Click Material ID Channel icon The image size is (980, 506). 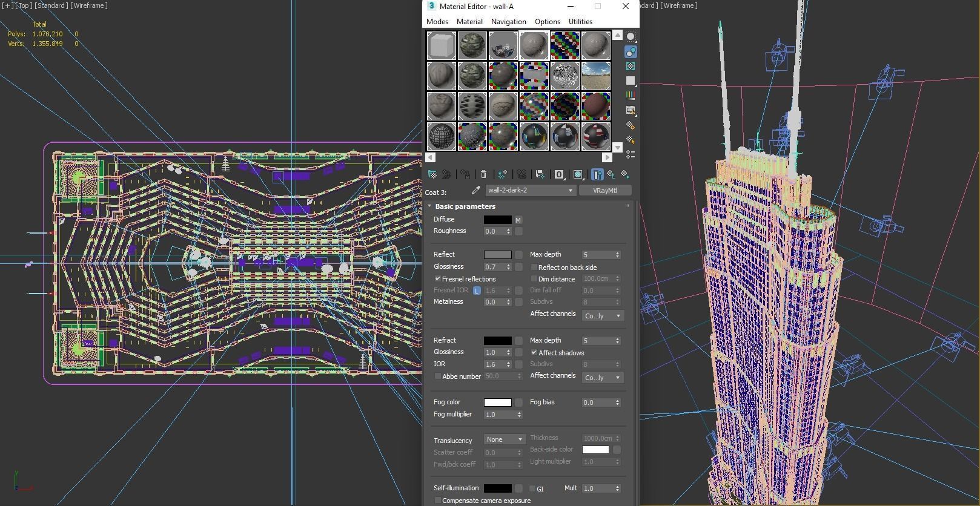[559, 174]
